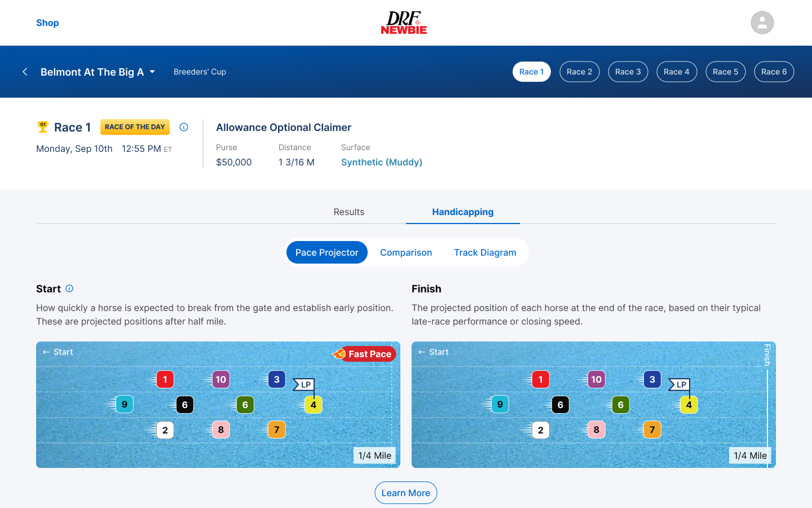Switch to the Track Diagram view
Screen dimensions: 812x508
[x=485, y=252]
